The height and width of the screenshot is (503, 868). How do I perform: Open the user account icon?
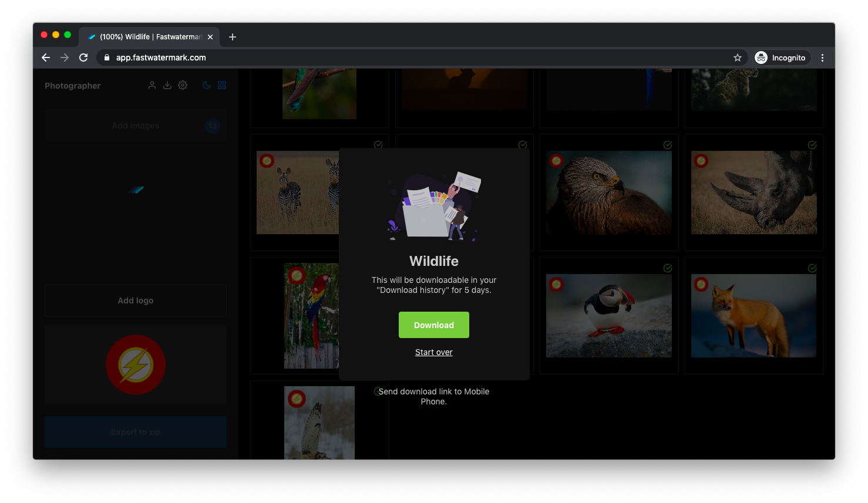pyautogui.click(x=152, y=85)
